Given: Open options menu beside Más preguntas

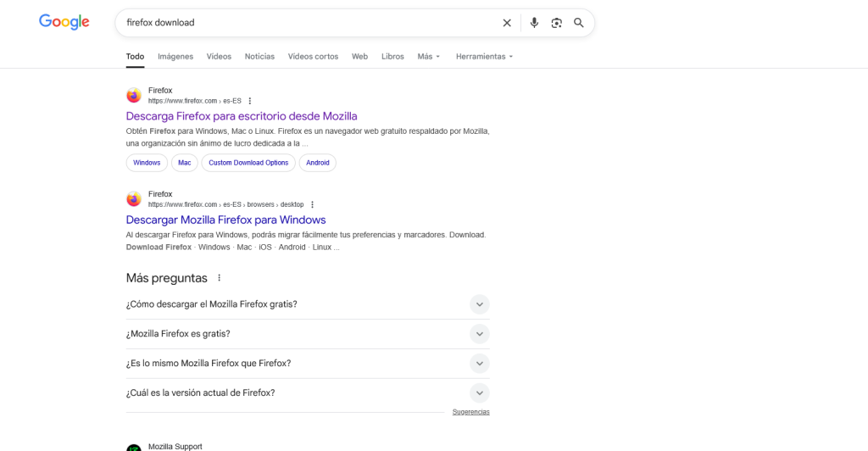Looking at the screenshot, I should [220, 278].
